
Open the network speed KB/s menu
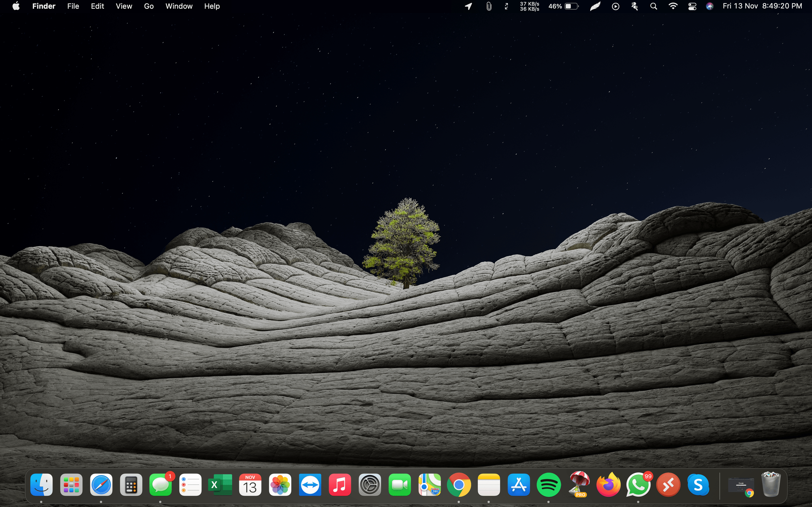coord(529,6)
